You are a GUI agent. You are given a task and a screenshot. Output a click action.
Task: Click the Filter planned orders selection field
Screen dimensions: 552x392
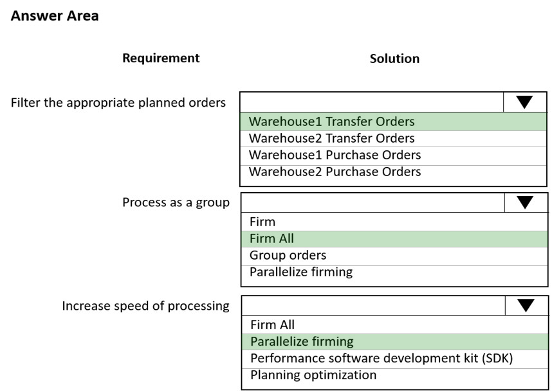click(x=372, y=102)
